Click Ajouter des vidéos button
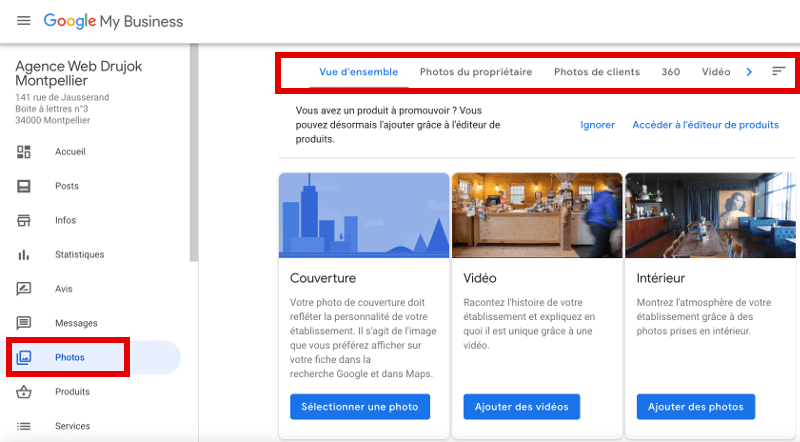Screen dimensions: 800x442 [x=521, y=407]
